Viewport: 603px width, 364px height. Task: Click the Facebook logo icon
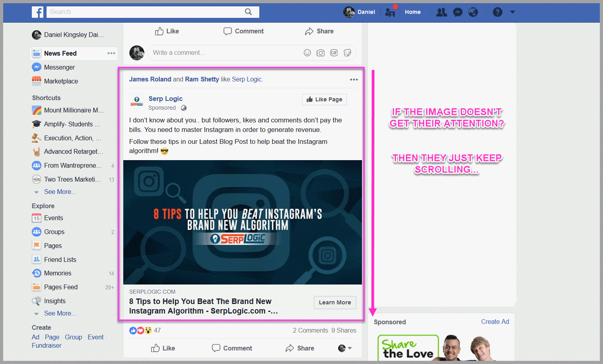tap(37, 12)
